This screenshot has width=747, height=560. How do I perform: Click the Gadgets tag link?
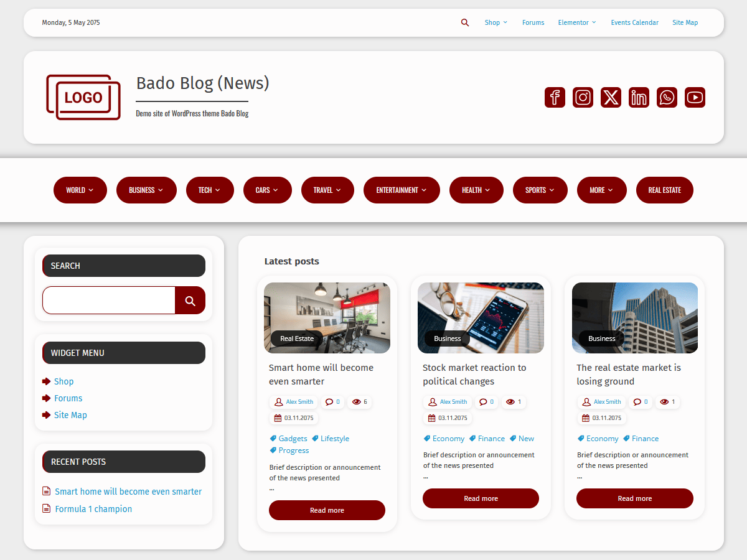click(x=293, y=439)
